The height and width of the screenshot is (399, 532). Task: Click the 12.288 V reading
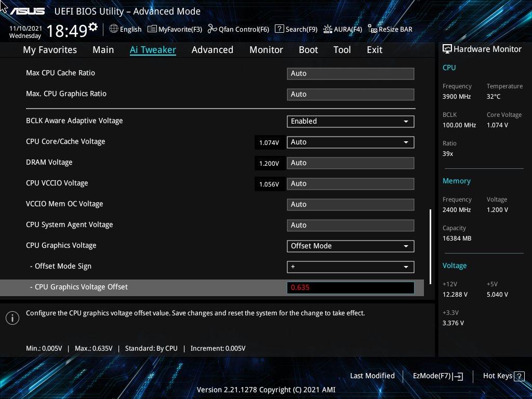(455, 295)
